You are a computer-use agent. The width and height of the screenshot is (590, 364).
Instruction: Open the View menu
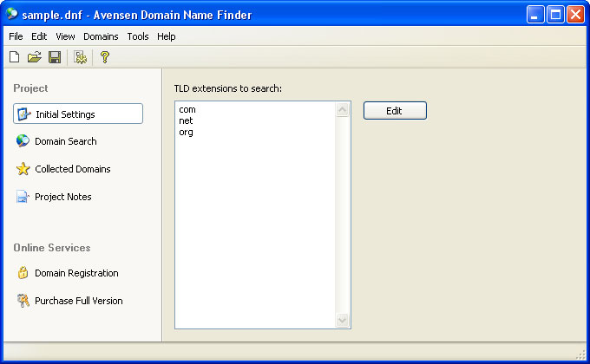[x=65, y=36]
